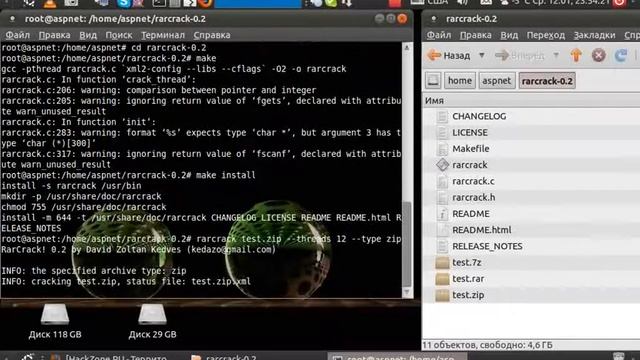Screen dimensions: 640x360
Task: Go up one folder with orange arrow
Action: point(576,55)
